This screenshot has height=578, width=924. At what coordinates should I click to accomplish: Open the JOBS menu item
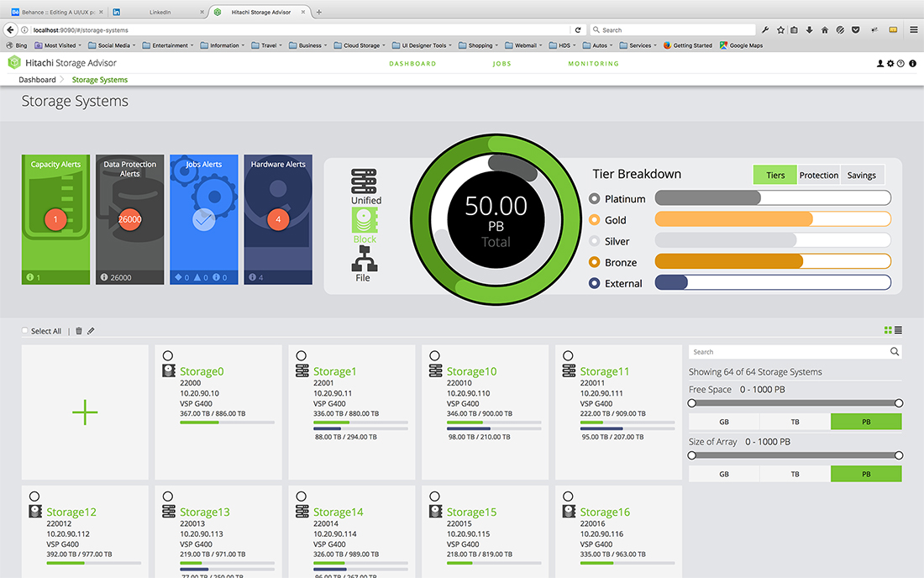[502, 64]
